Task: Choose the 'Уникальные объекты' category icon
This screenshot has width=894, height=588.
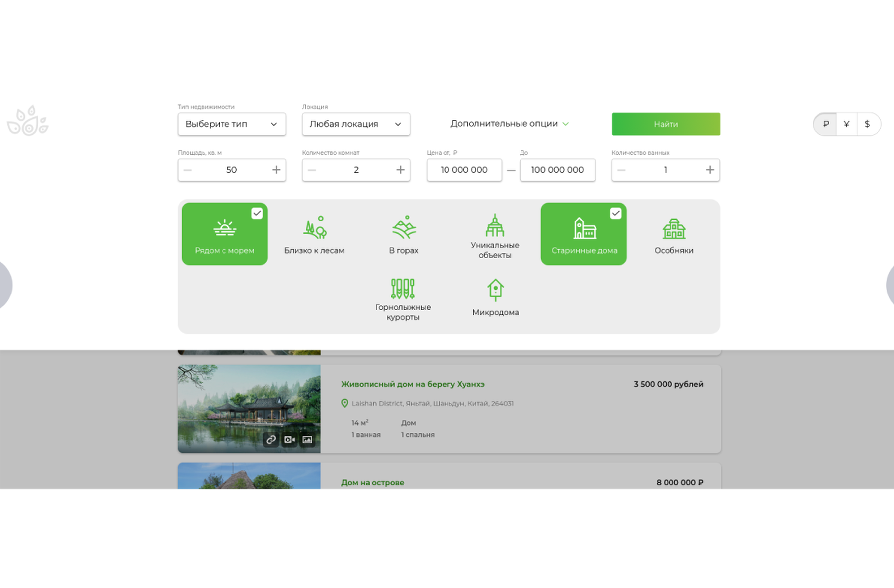Action: [495, 225]
